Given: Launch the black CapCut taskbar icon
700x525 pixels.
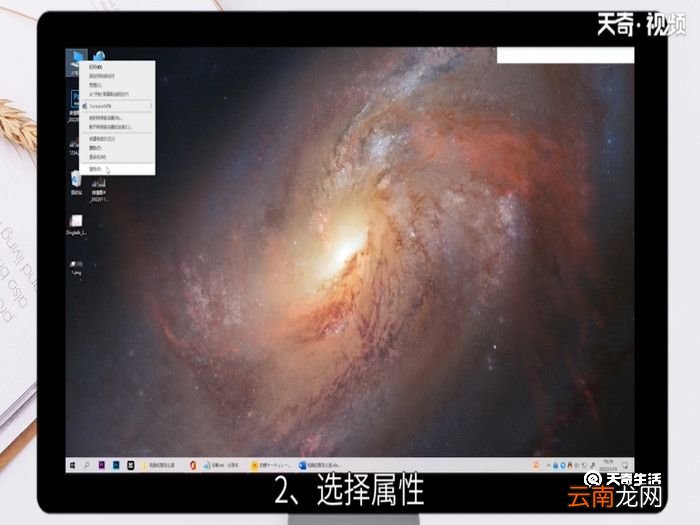Looking at the screenshot, I should 131,465.
